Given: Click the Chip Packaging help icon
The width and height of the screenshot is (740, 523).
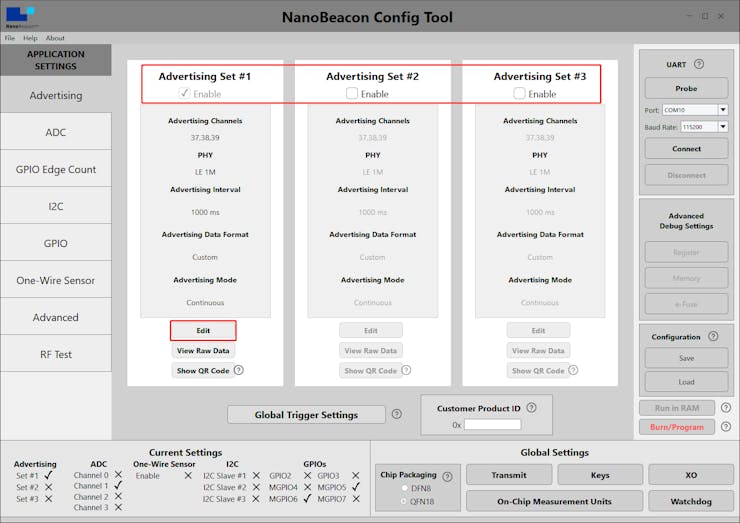Looking at the screenshot, I should 447,476.
